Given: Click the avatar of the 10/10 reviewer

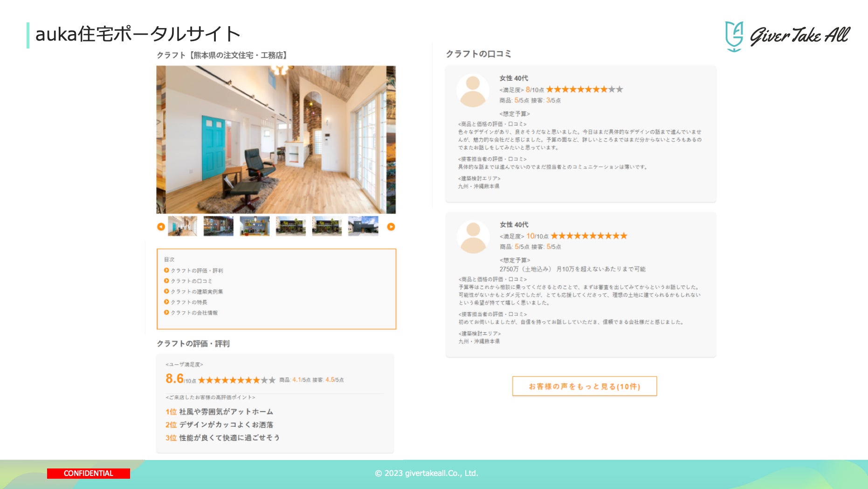Looking at the screenshot, I should click(473, 238).
